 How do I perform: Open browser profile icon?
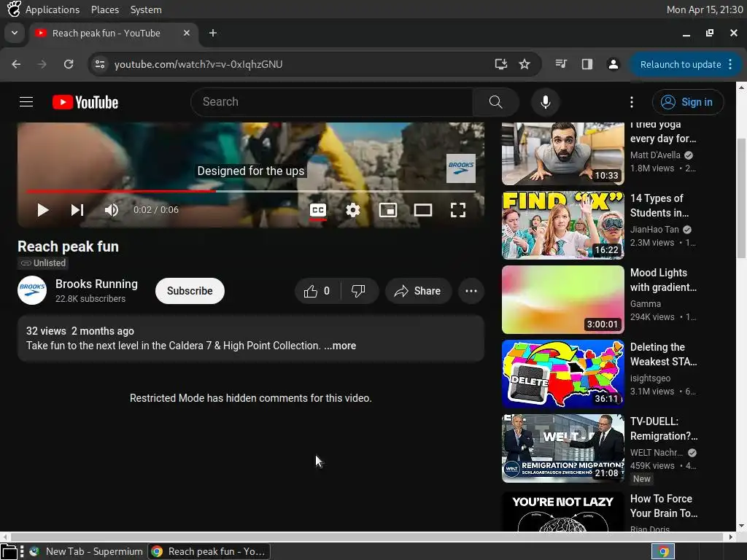[613, 64]
